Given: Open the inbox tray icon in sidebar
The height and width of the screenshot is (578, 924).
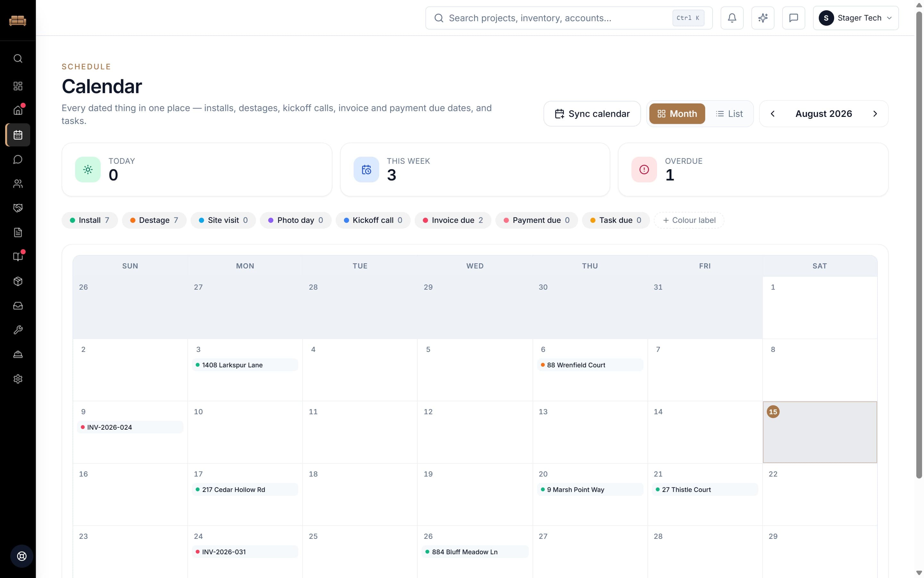Looking at the screenshot, I should coord(18,306).
